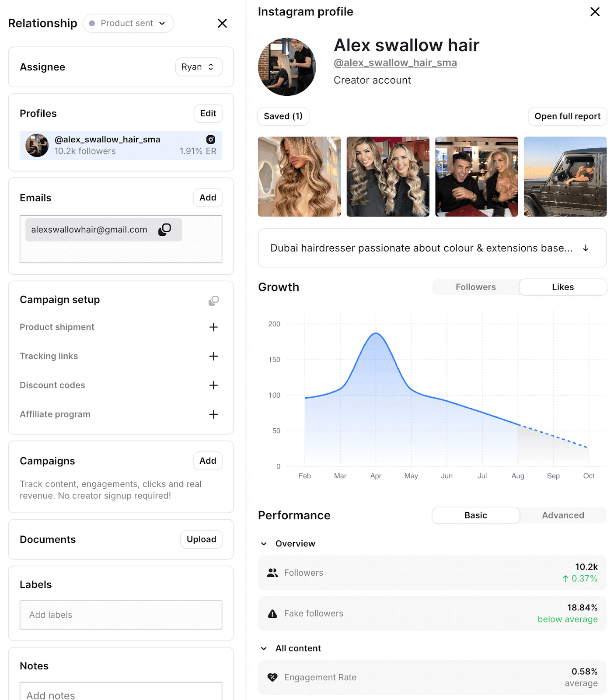The image size is (614, 700).
Task: Expand the bio text with down arrow
Action: click(x=586, y=248)
